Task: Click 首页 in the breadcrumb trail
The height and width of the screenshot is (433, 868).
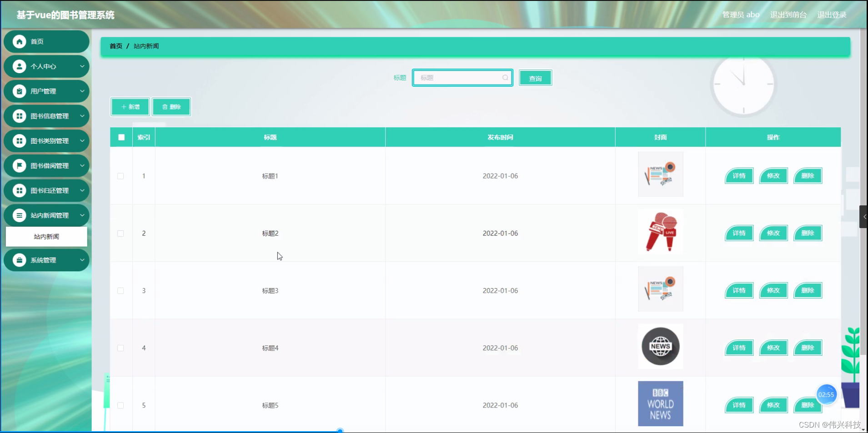Action: click(x=115, y=46)
